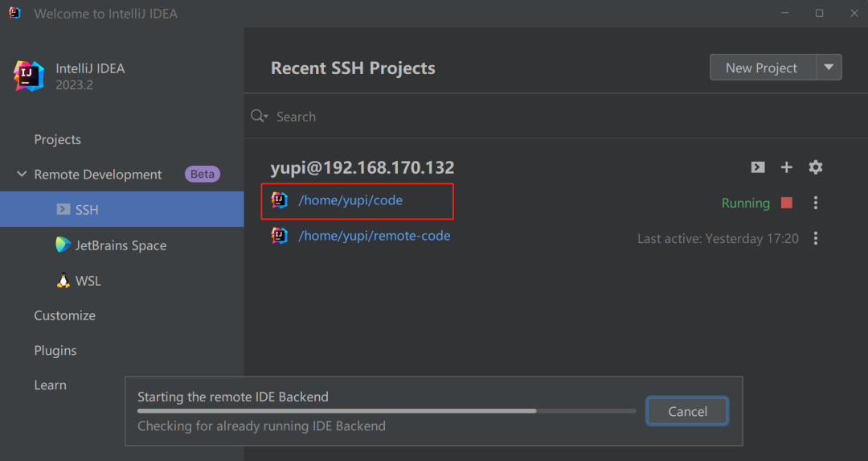Click the Last active: Yesterday 17:20 text
Image resolution: width=868 pixels, height=461 pixels.
pyautogui.click(x=718, y=239)
